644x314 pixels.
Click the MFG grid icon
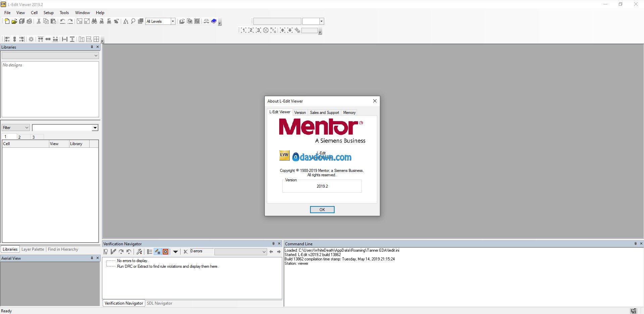pos(273,30)
